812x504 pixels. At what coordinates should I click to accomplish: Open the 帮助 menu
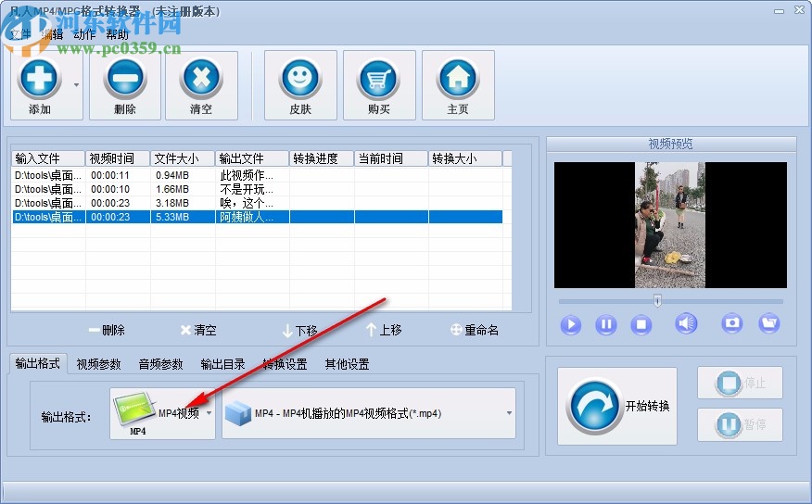(x=117, y=34)
